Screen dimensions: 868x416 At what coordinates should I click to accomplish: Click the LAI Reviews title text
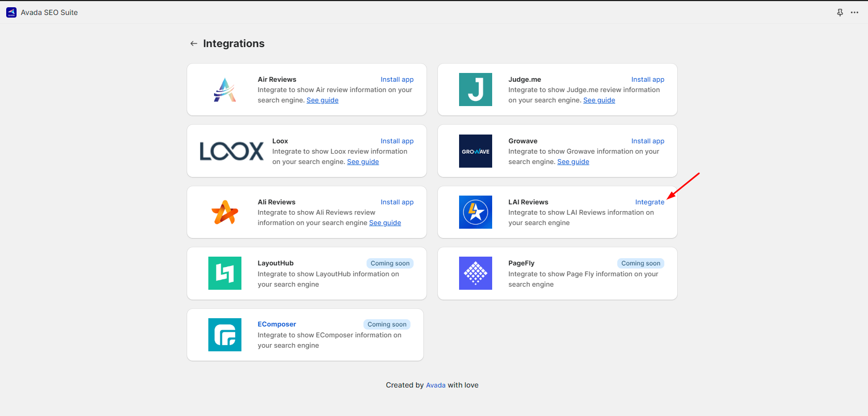pos(528,202)
